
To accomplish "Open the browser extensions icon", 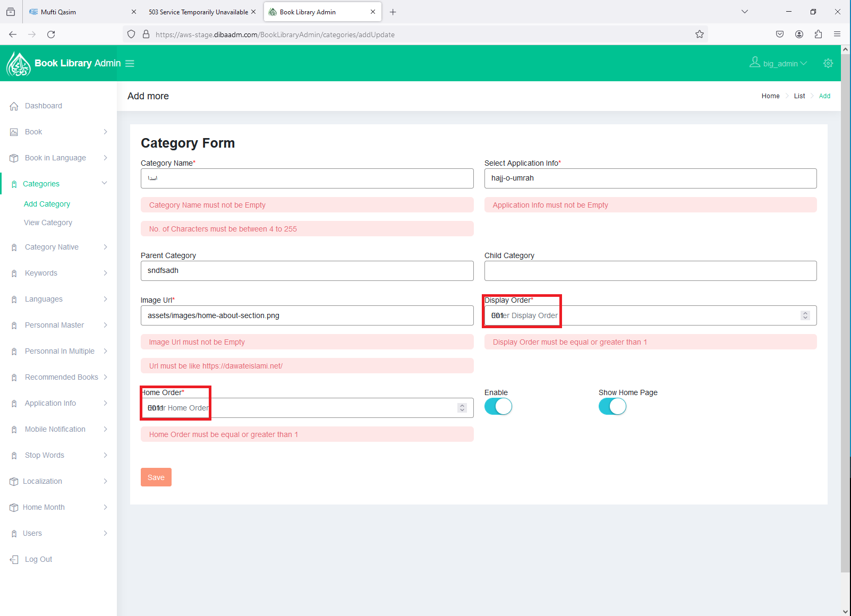I will (818, 35).
